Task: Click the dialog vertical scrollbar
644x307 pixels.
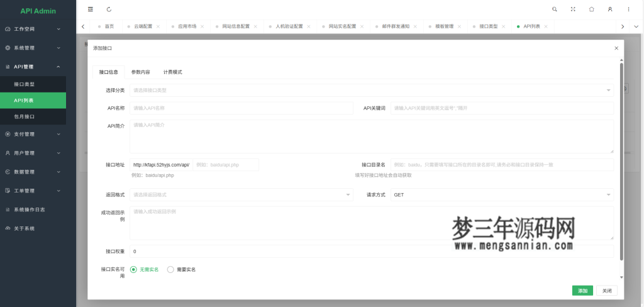Action: [621, 162]
